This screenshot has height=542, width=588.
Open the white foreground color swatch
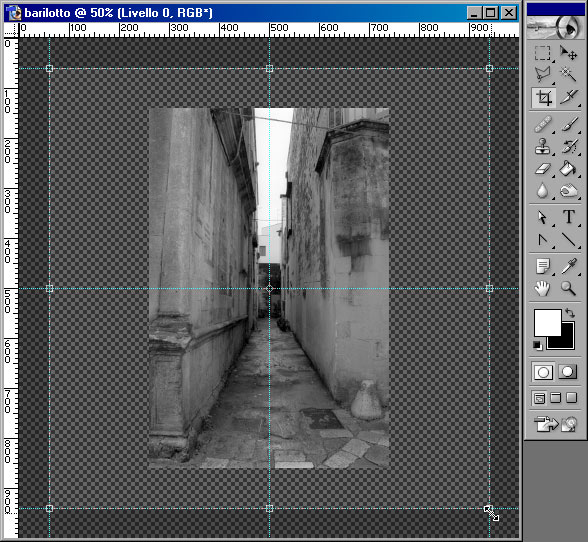(x=548, y=323)
